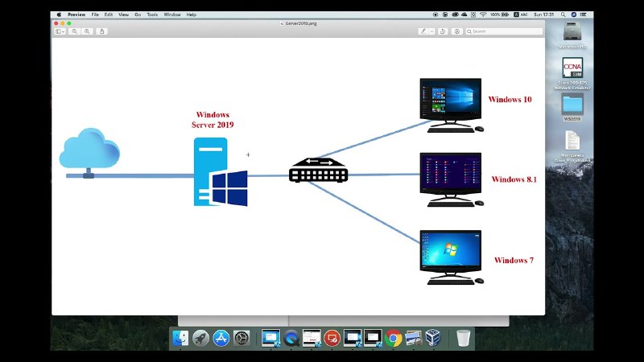Open the Apple menu

point(59,14)
